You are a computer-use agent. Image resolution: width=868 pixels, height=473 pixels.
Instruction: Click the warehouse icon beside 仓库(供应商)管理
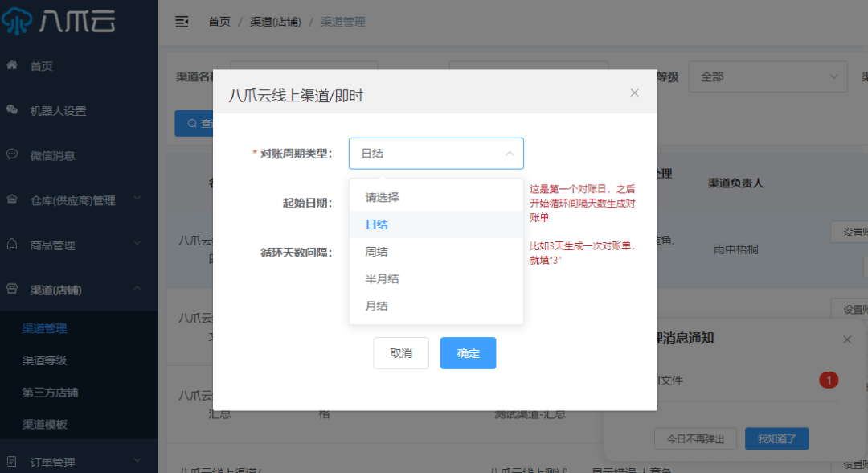click(11, 199)
